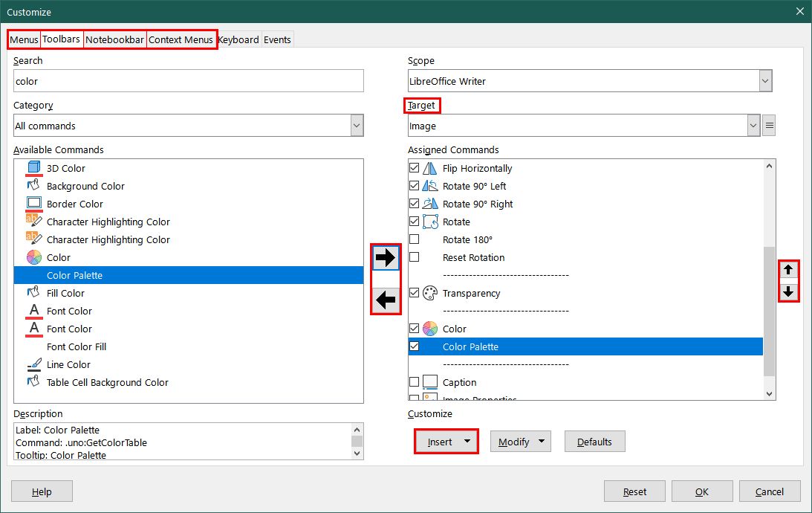Switch to the Keyboard tab
This screenshot has width=812, height=513.
(238, 40)
